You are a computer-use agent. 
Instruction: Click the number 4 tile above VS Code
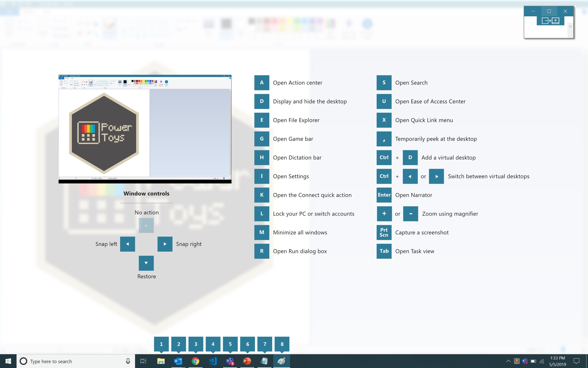click(213, 344)
